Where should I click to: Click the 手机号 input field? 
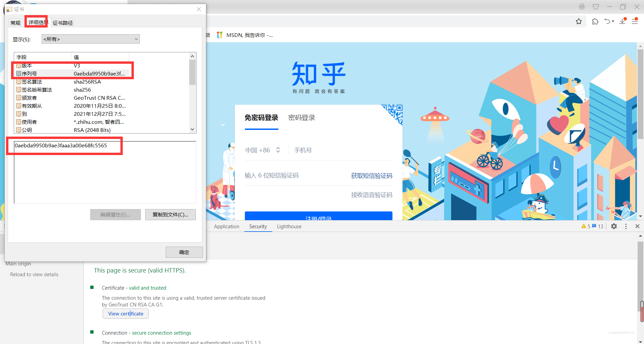point(342,150)
